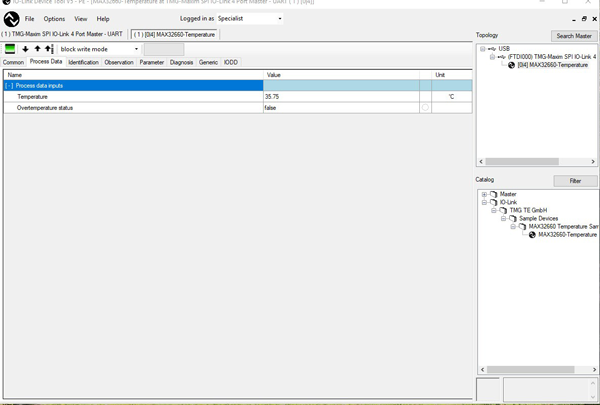600x405 pixels.
Task: Switch to the Identification tab
Action: tap(83, 62)
